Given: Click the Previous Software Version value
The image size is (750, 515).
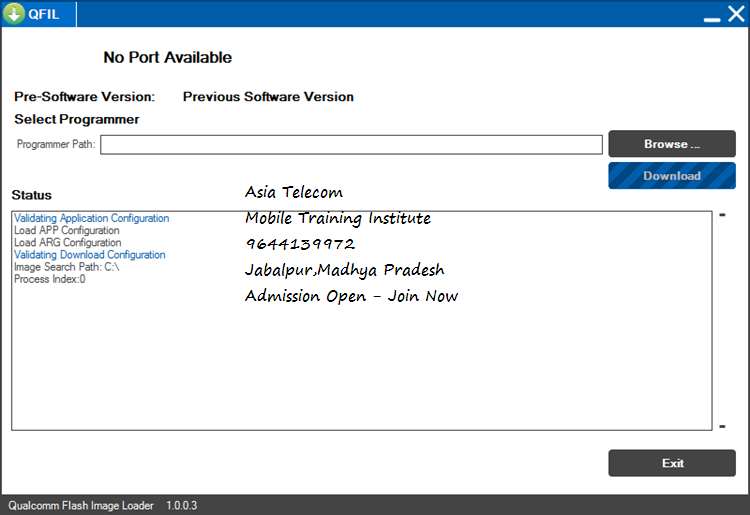Looking at the screenshot, I should point(268,97).
